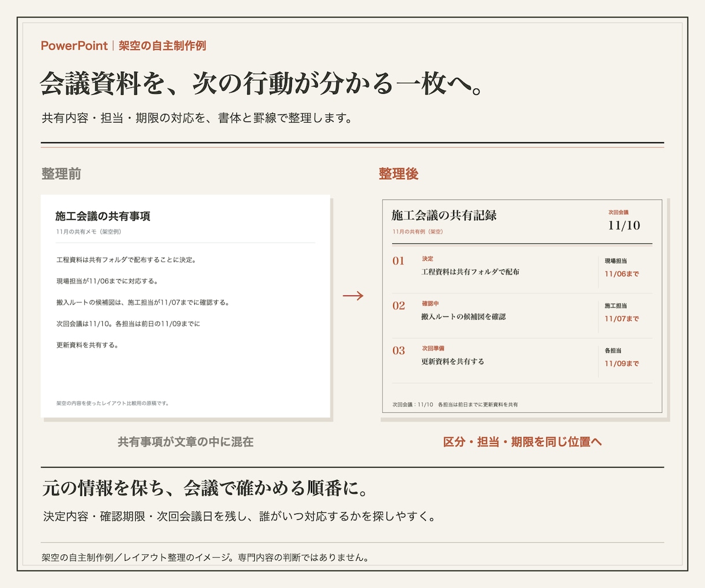705x588 pixels.
Task: Click the deadline "11/07まで"
Action: 622,319
